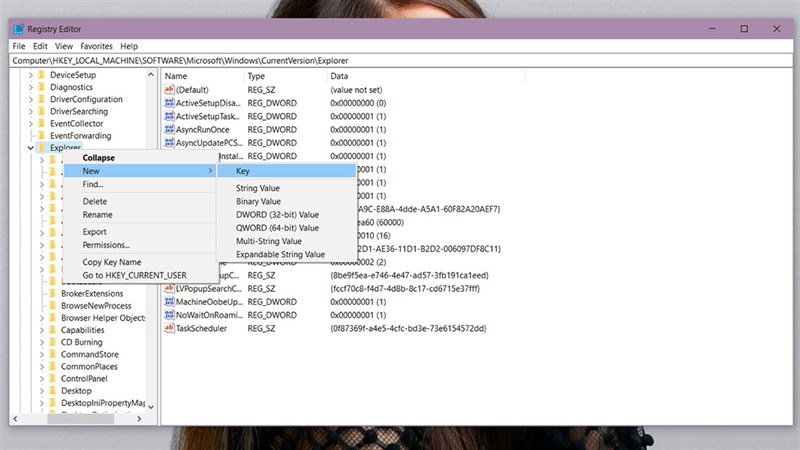Open the View menu

pyautogui.click(x=64, y=46)
